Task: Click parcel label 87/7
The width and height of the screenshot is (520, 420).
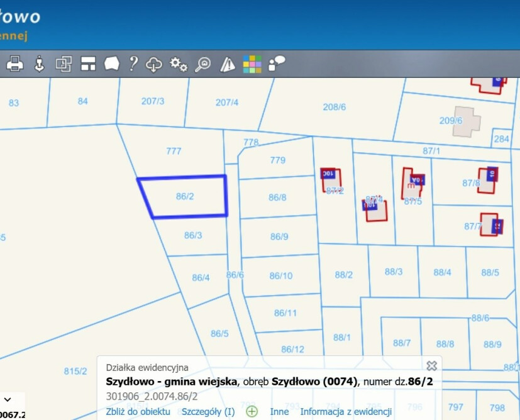Action: coord(473,226)
